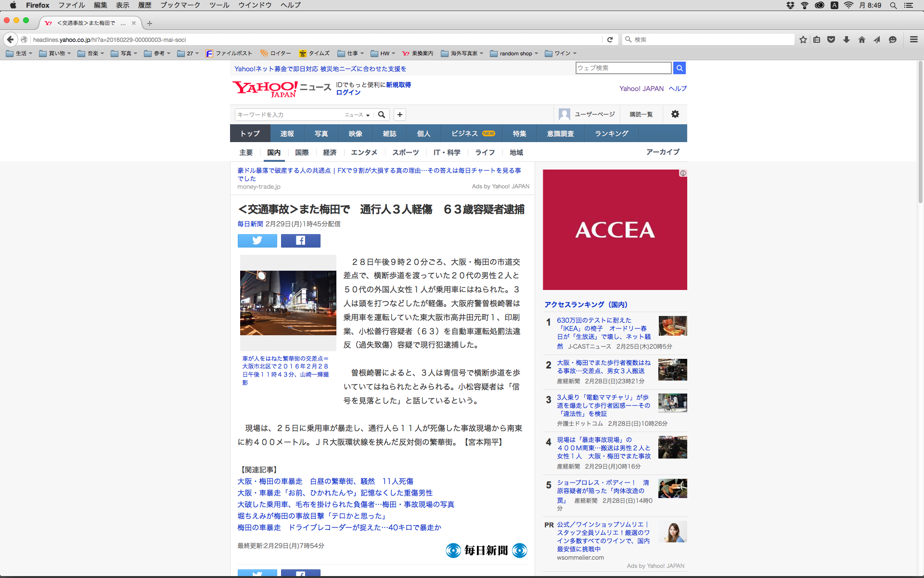Open the ブックマーク menu in menu bar
The width and height of the screenshot is (924, 578).
180,5
